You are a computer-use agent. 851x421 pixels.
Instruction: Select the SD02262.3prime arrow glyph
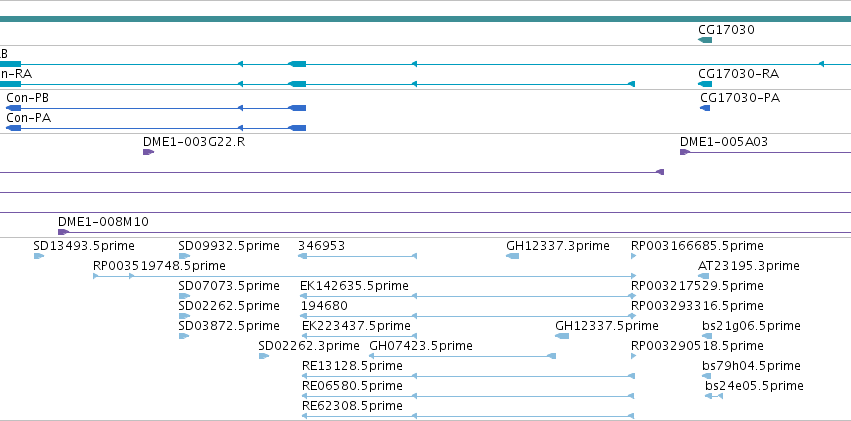[264, 356]
